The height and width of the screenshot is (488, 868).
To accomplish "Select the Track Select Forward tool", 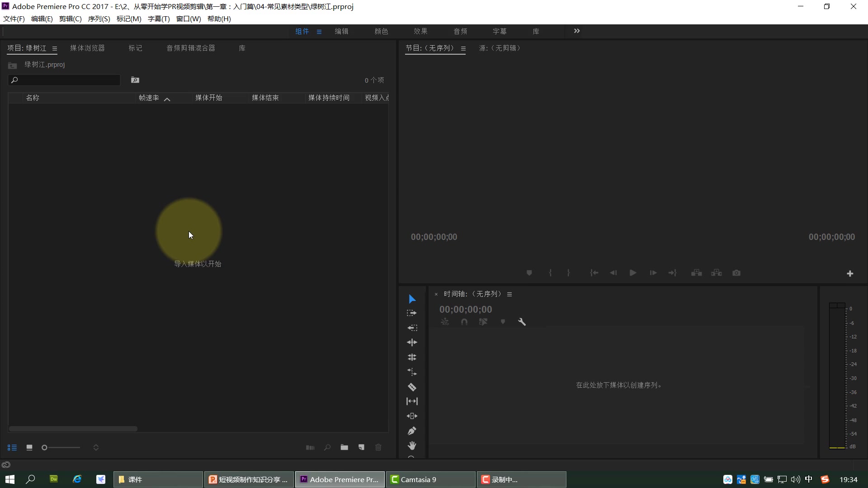I will click(412, 313).
